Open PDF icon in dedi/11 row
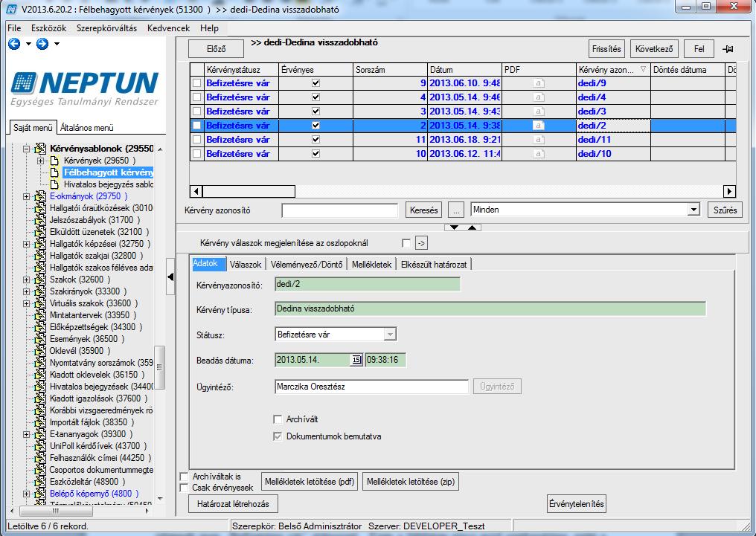This screenshot has height=536, width=756. pyautogui.click(x=539, y=140)
